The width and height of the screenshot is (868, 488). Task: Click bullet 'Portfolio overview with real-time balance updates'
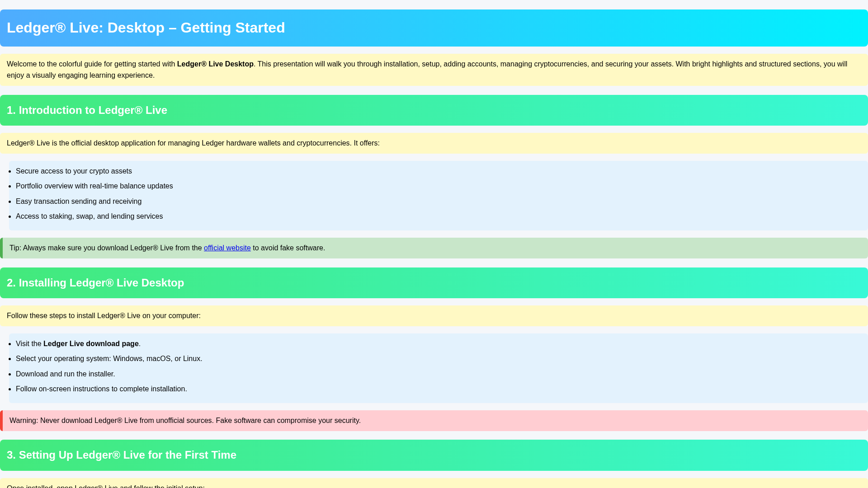point(94,186)
